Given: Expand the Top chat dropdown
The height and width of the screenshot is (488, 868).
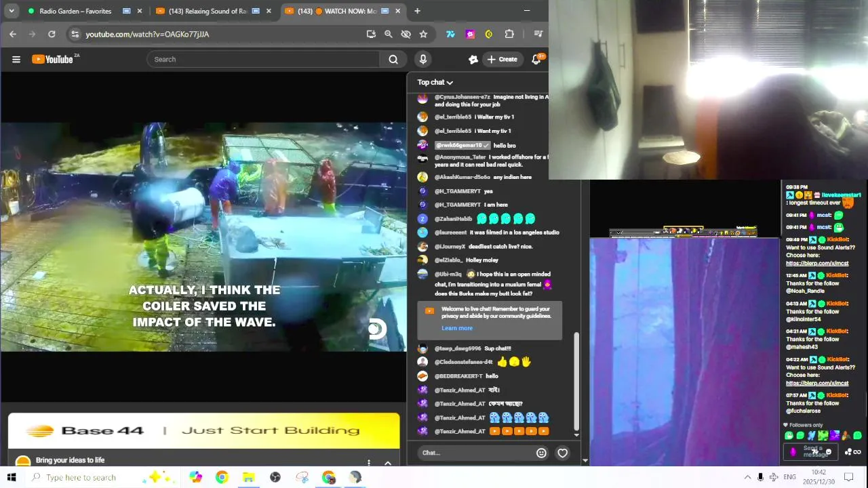Looking at the screenshot, I should click(435, 82).
